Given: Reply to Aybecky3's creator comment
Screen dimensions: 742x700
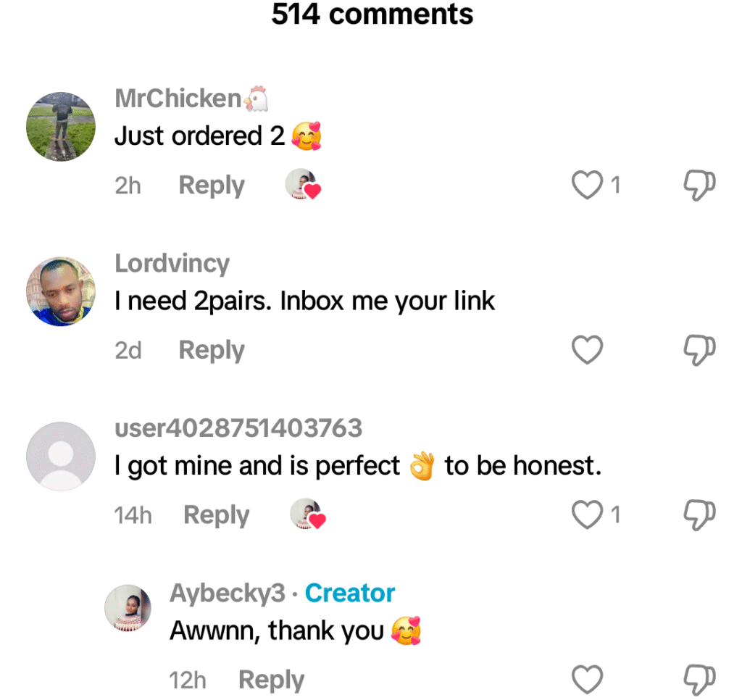Looking at the screenshot, I should pyautogui.click(x=271, y=680).
